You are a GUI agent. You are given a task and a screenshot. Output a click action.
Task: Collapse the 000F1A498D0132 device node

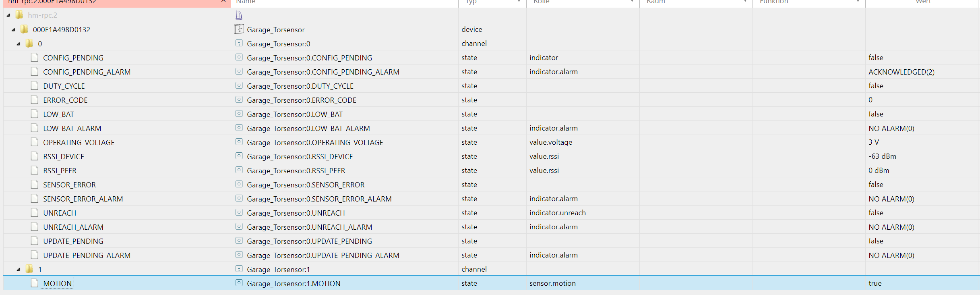click(14, 29)
